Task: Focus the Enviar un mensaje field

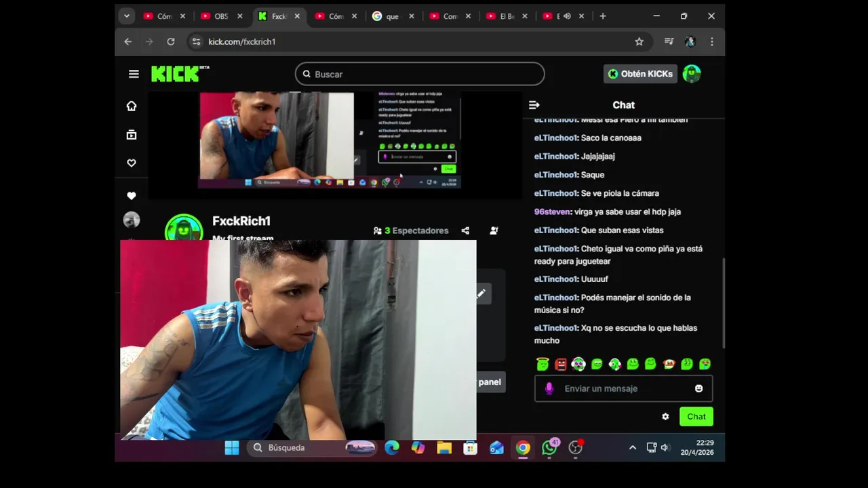Action: [623, 388]
